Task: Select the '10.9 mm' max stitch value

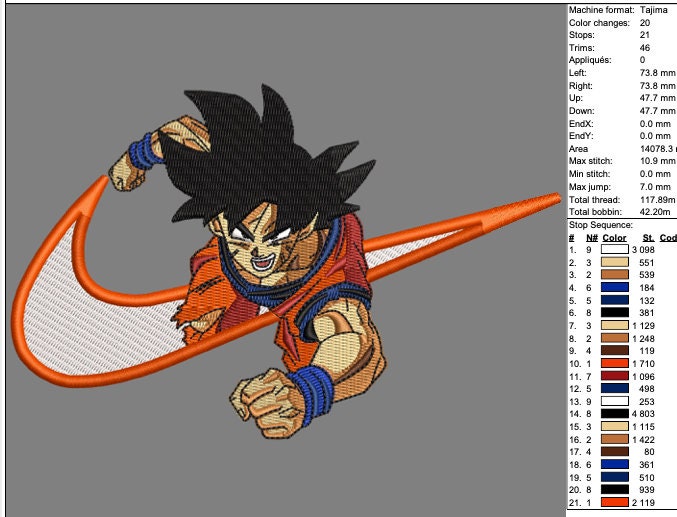Action: click(x=657, y=161)
